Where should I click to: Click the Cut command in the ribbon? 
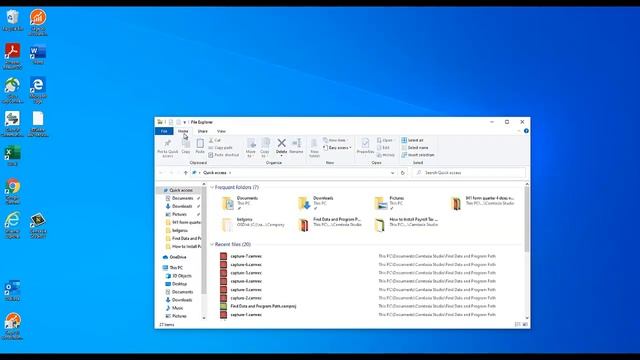click(x=215, y=140)
